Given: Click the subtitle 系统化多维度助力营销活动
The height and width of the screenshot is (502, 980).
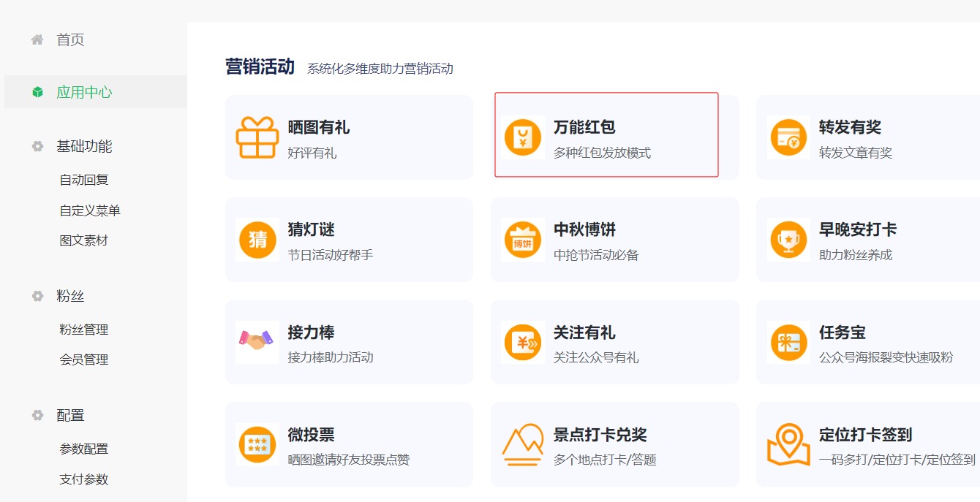Looking at the screenshot, I should tap(380, 69).
